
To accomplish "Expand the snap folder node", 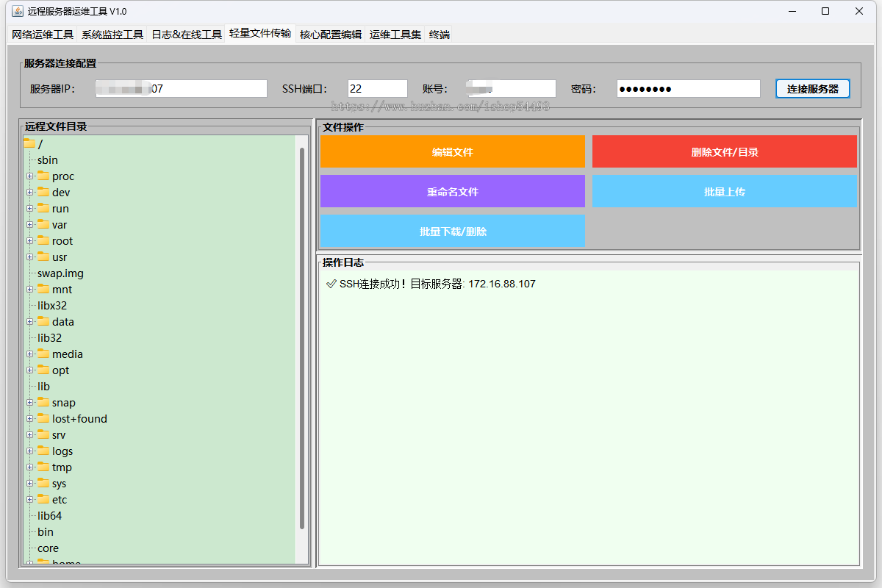I will tap(30, 403).
